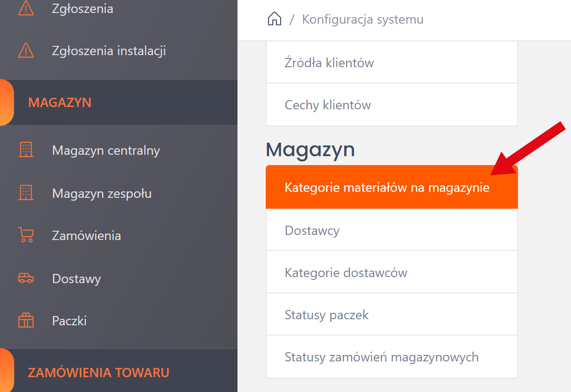Image resolution: width=571 pixels, height=392 pixels.
Task: Collapse the MAGAZYN sidebar section
Action: [60, 102]
